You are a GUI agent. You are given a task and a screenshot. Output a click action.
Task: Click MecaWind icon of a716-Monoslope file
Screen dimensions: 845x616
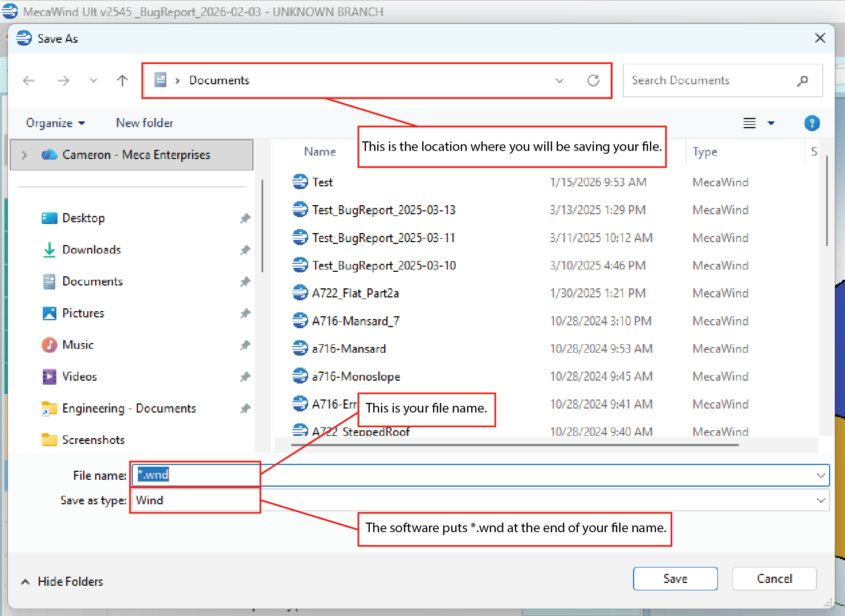point(300,376)
